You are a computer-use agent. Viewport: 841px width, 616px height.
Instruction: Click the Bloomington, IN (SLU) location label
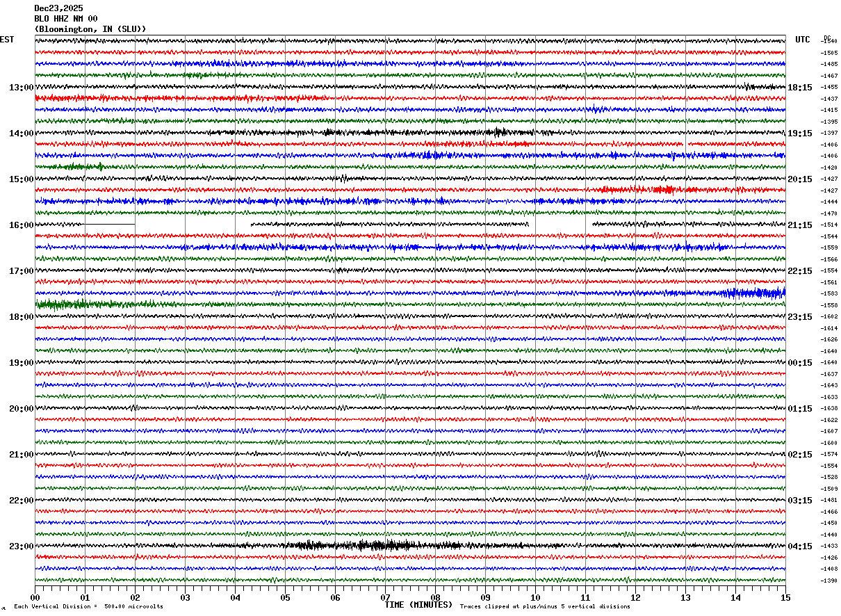click(x=90, y=29)
